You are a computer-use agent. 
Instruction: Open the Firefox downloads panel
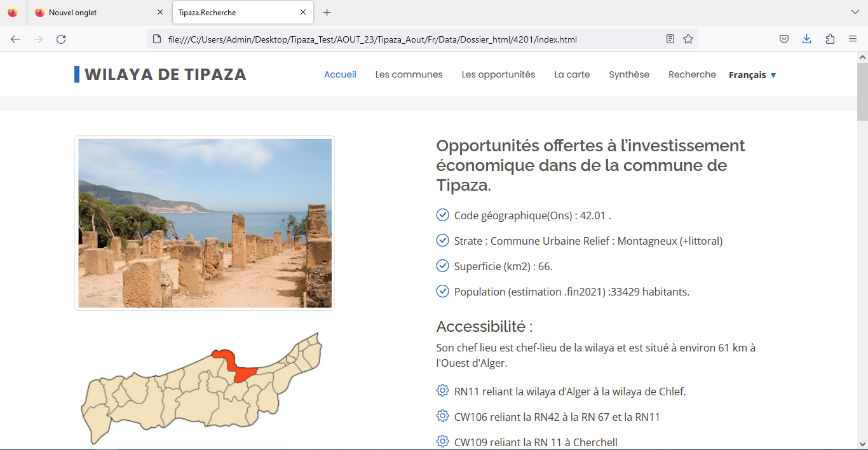pos(806,39)
